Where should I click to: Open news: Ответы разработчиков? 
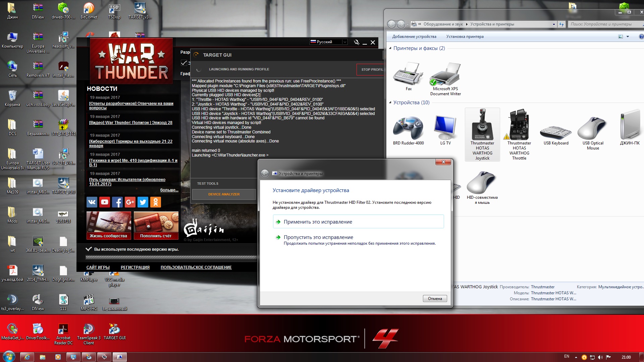131,106
